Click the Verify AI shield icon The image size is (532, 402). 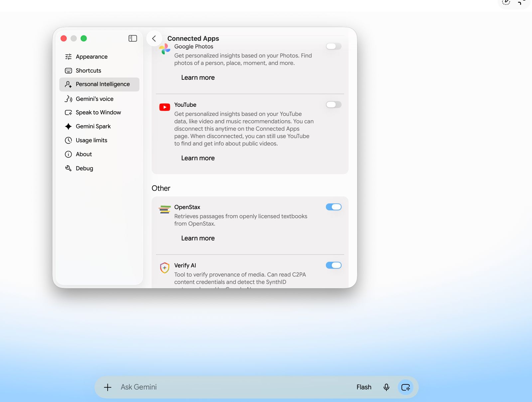tap(165, 267)
